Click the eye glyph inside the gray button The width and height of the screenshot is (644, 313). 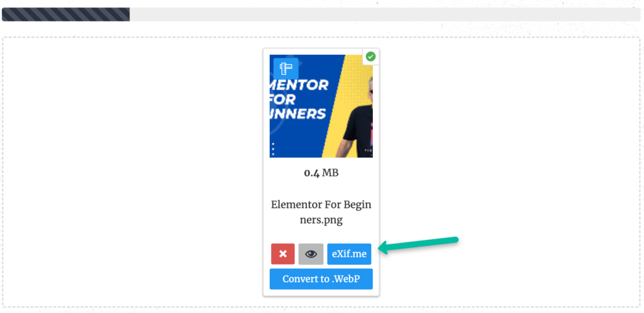(311, 254)
